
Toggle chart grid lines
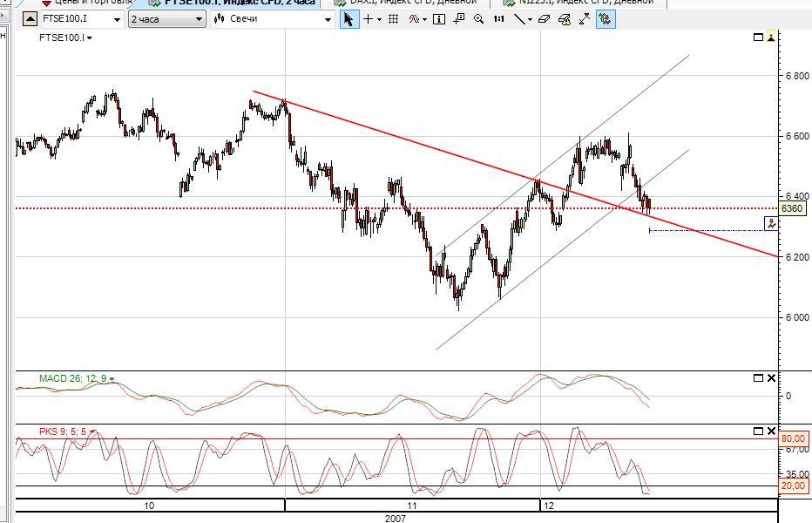pos(394,19)
